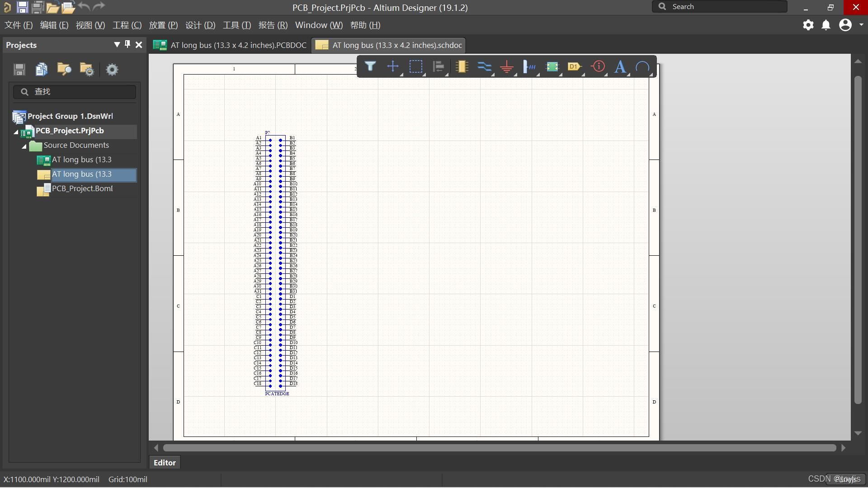Click the GND power port icon
The height and width of the screenshot is (488, 868).
tap(507, 67)
